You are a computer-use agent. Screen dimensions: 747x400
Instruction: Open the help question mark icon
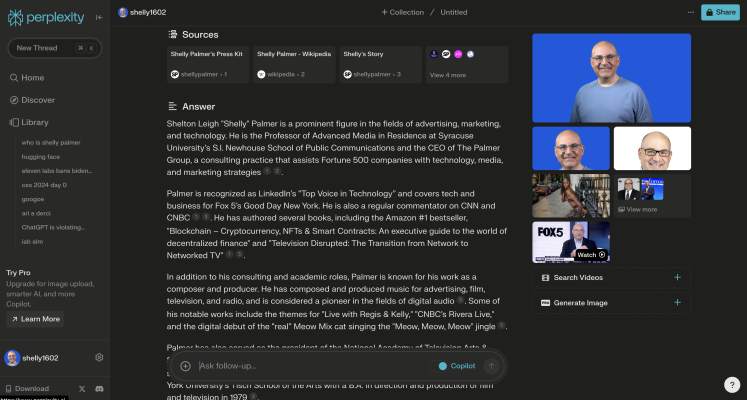tap(731, 384)
